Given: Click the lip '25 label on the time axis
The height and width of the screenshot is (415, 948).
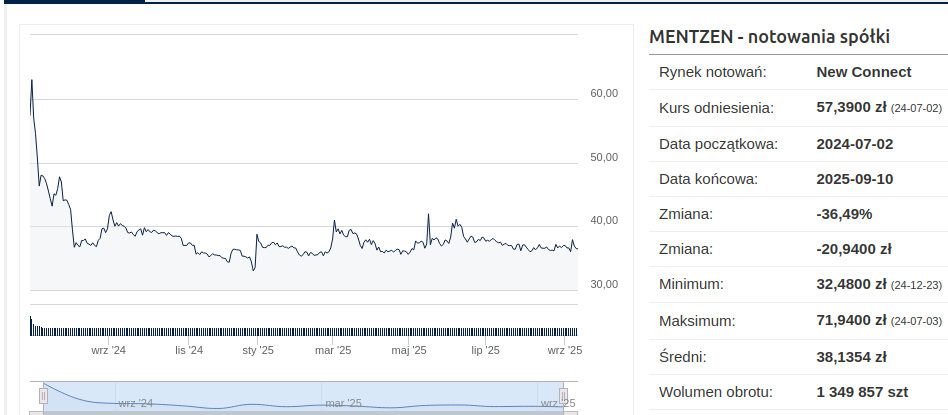Looking at the screenshot, I should [x=485, y=350].
